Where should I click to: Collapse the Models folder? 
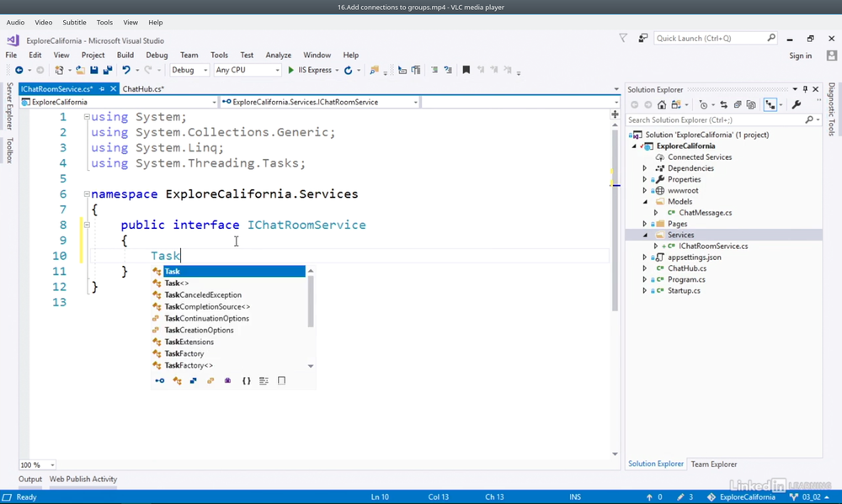[646, 202]
